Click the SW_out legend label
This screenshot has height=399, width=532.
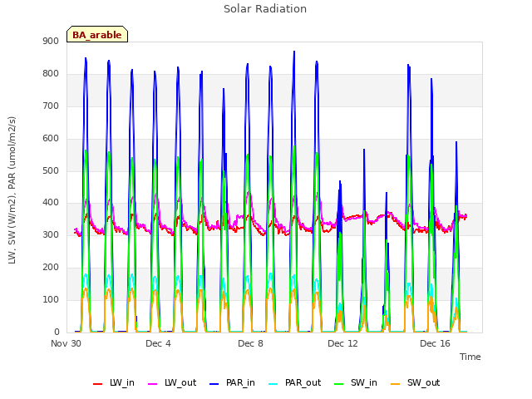tap(423, 382)
